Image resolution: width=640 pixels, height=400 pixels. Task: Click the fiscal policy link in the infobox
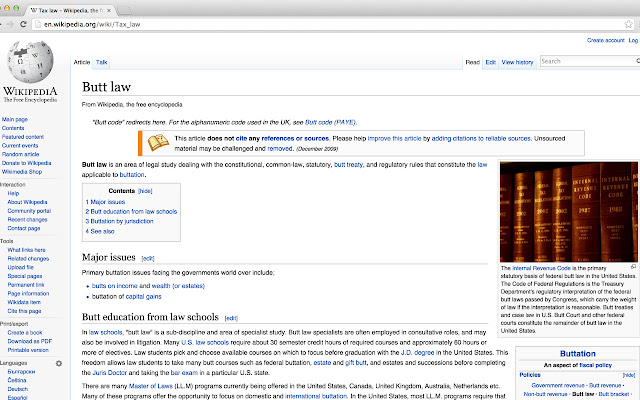596,365
